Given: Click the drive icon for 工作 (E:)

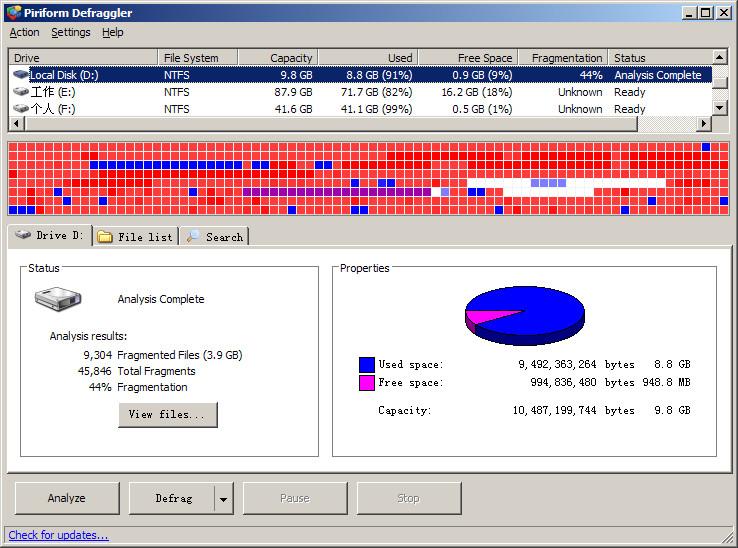Looking at the screenshot, I should pos(20,92).
